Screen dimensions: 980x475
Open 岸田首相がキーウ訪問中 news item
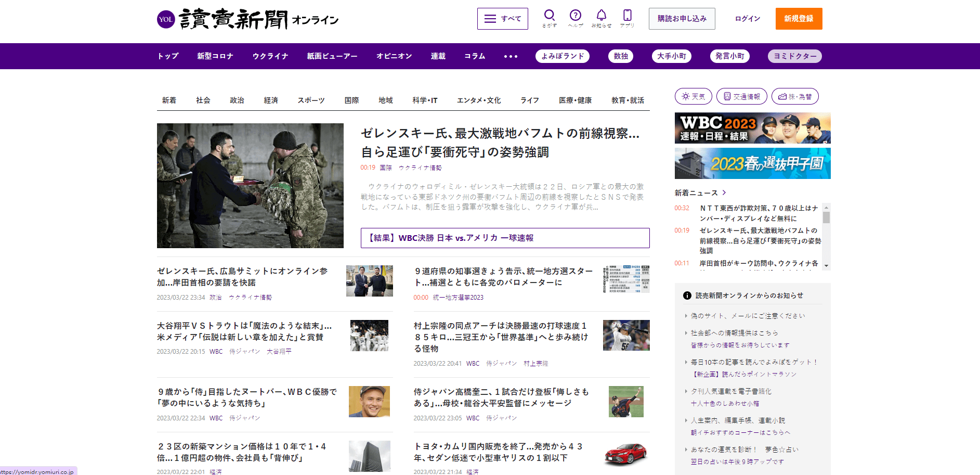(x=759, y=263)
